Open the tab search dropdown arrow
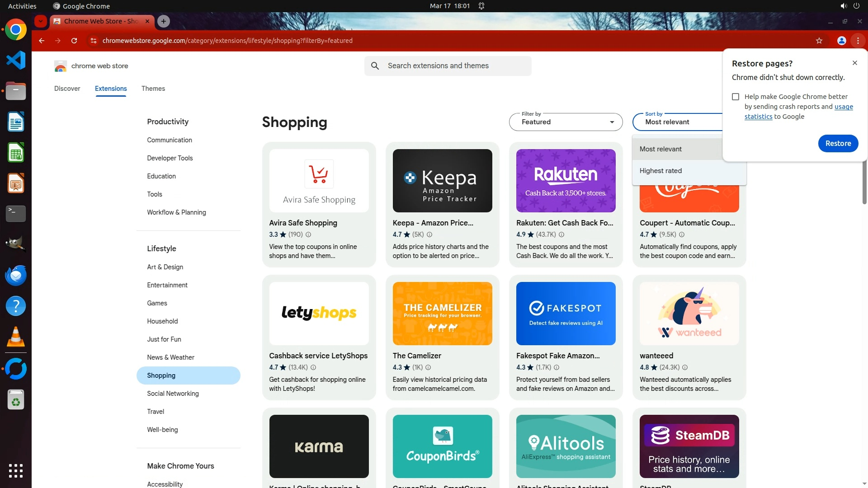 (41, 21)
